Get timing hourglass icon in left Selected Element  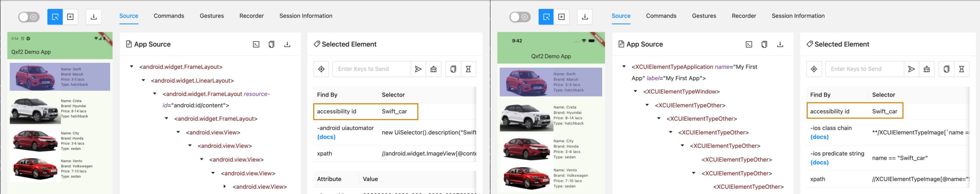point(468,69)
